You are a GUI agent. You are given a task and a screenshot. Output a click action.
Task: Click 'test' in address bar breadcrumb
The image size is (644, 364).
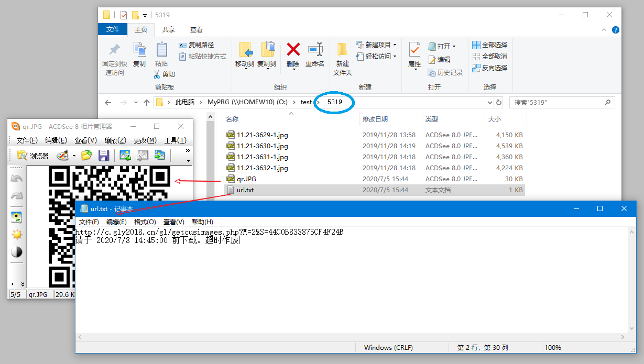(306, 103)
